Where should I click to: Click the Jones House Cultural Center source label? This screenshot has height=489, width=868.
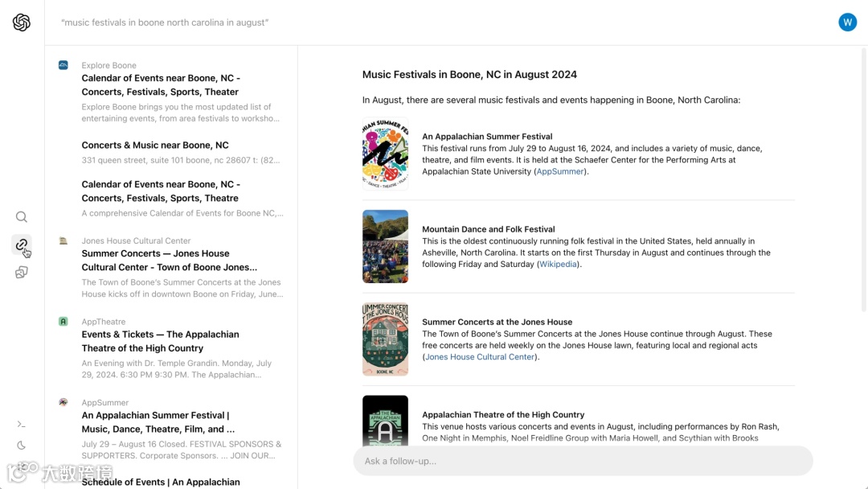[x=136, y=241]
